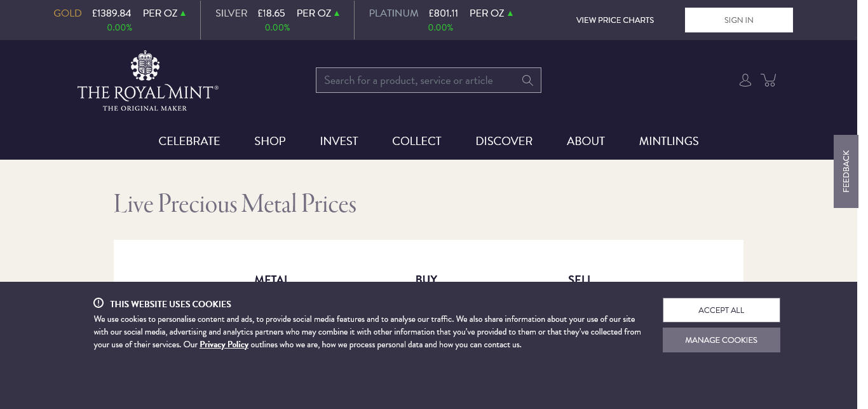Open the About menu
The width and height of the screenshot is (868, 409).
tap(586, 141)
